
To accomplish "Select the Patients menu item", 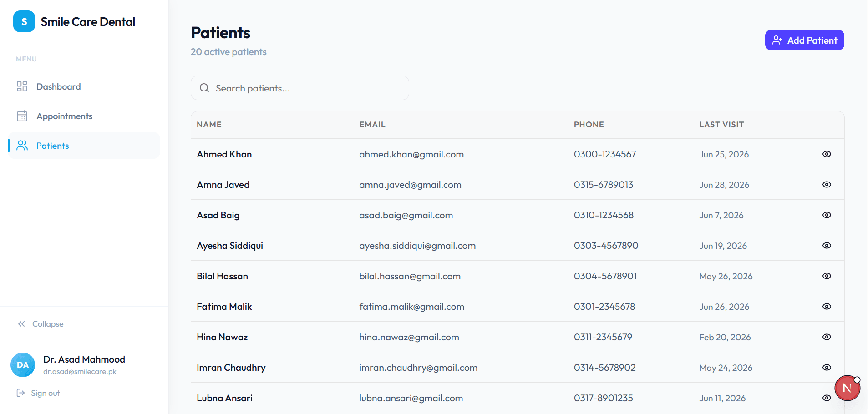I will [x=84, y=146].
